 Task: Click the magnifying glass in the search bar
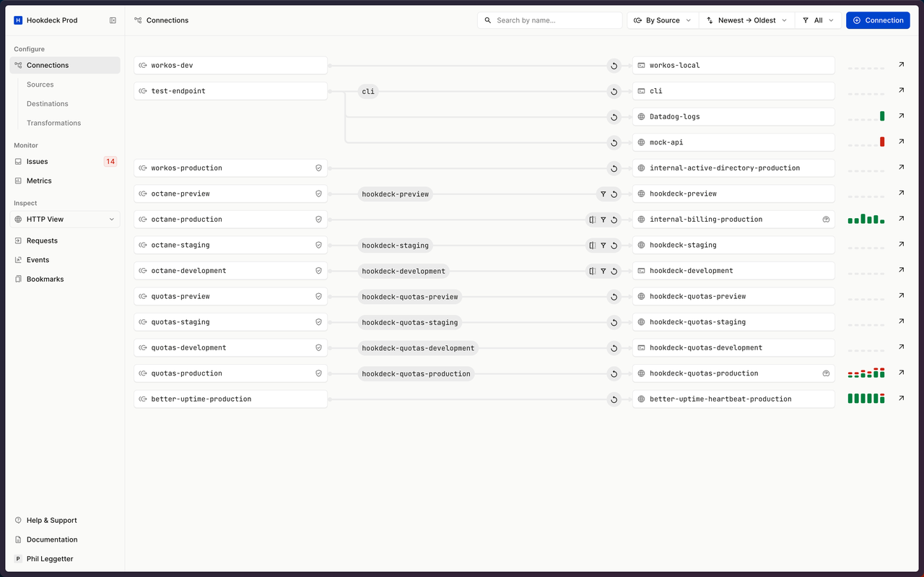488,20
